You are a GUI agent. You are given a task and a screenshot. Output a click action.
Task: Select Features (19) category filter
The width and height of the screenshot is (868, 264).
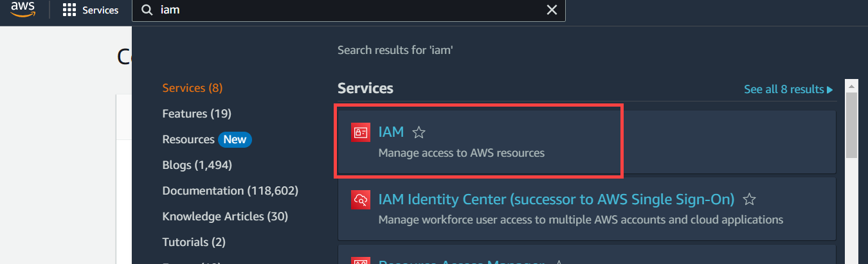(x=197, y=114)
